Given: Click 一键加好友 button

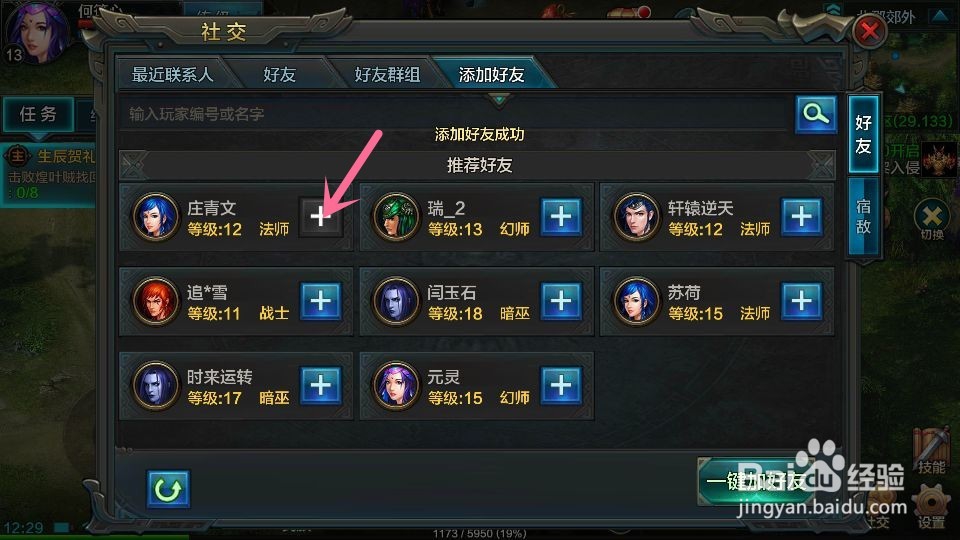Looking at the screenshot, I should (x=757, y=482).
